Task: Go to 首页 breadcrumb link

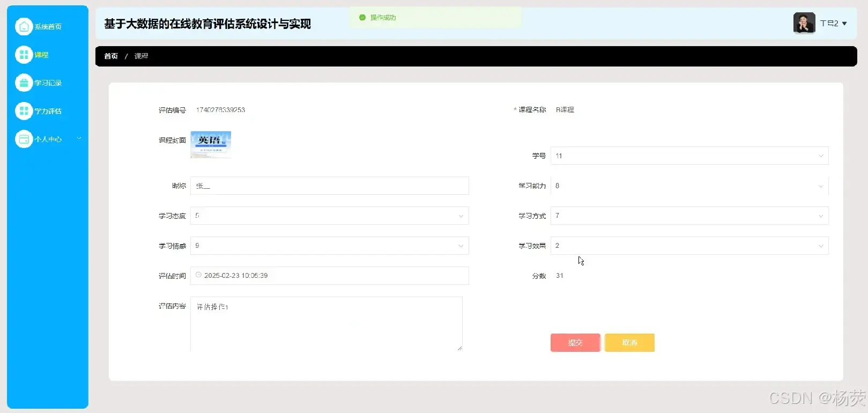Action: click(111, 56)
